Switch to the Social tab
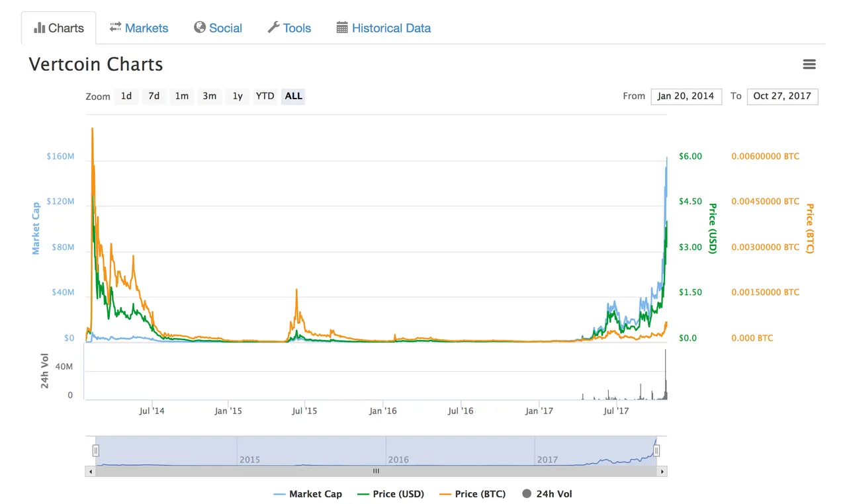This screenshot has width=847, height=504. click(x=218, y=28)
